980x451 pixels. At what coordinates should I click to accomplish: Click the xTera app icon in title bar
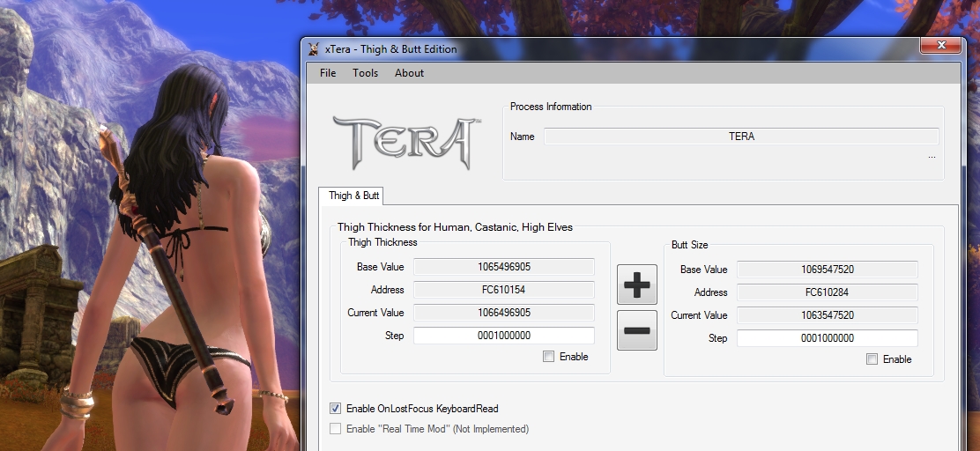pyautogui.click(x=313, y=49)
